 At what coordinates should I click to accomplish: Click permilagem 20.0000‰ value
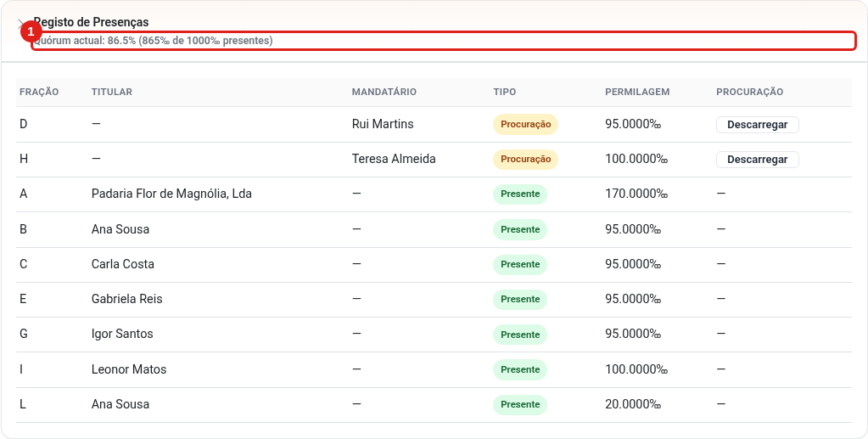pos(633,405)
